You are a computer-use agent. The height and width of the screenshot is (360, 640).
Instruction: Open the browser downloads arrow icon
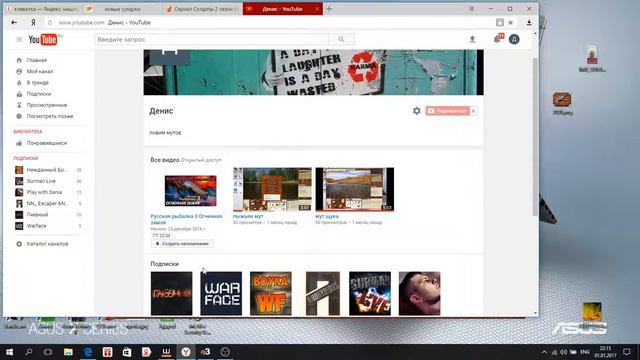coord(529,22)
